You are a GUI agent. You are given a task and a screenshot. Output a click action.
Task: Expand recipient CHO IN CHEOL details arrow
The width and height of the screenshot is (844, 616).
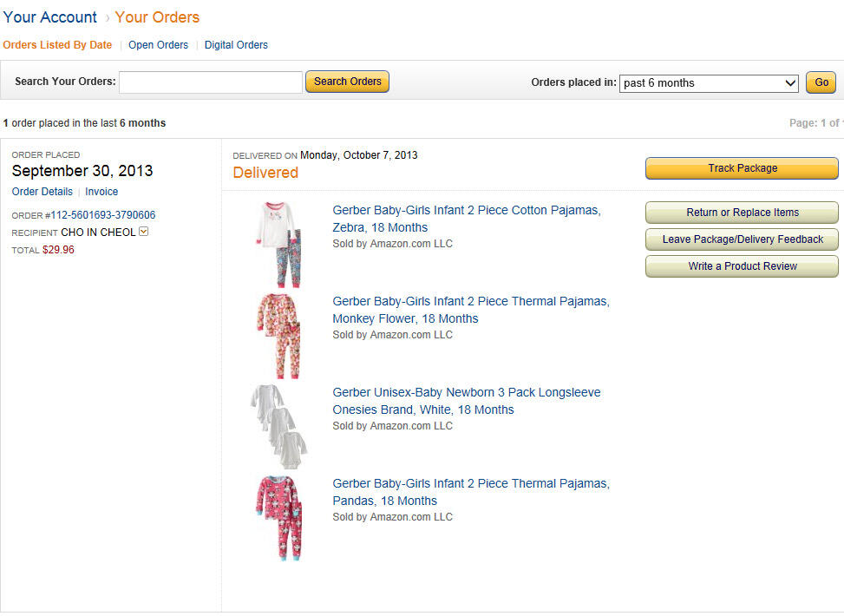(x=144, y=232)
